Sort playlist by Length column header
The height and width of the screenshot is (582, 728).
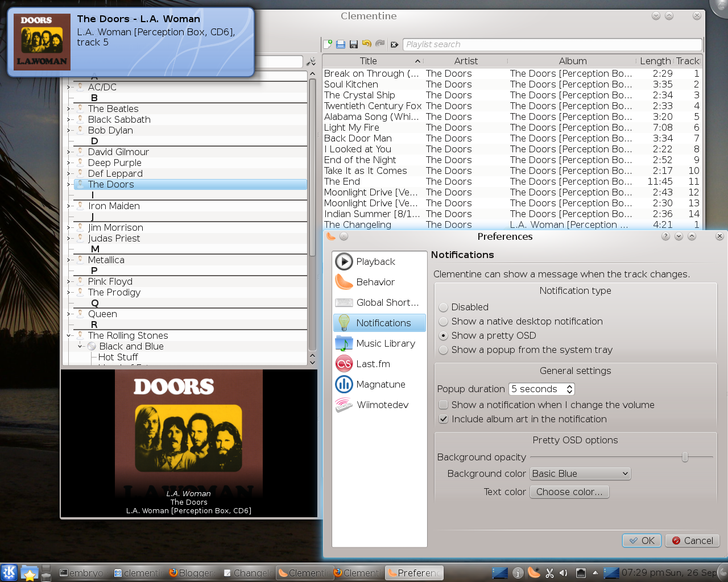point(655,61)
